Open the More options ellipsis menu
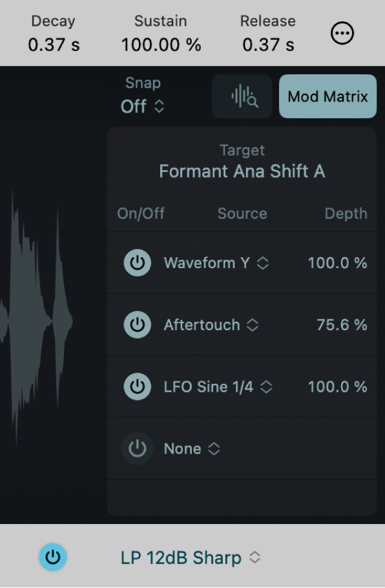 click(342, 33)
